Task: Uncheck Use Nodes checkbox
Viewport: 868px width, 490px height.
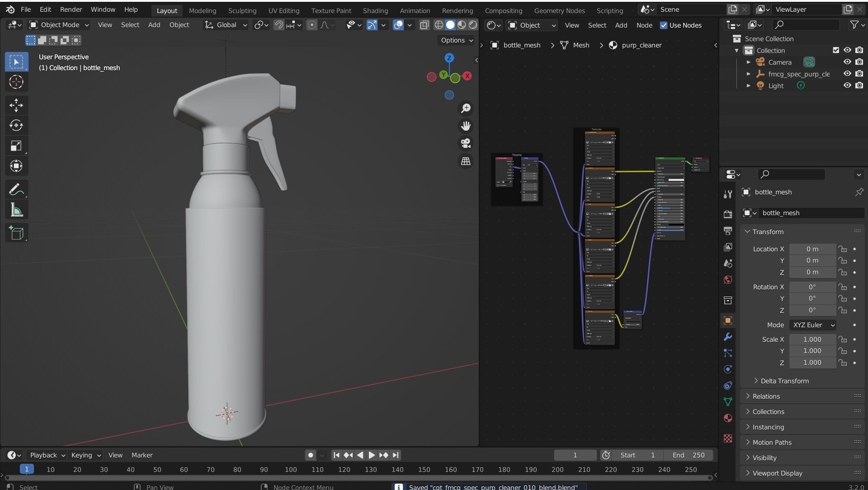Action: pyautogui.click(x=664, y=25)
